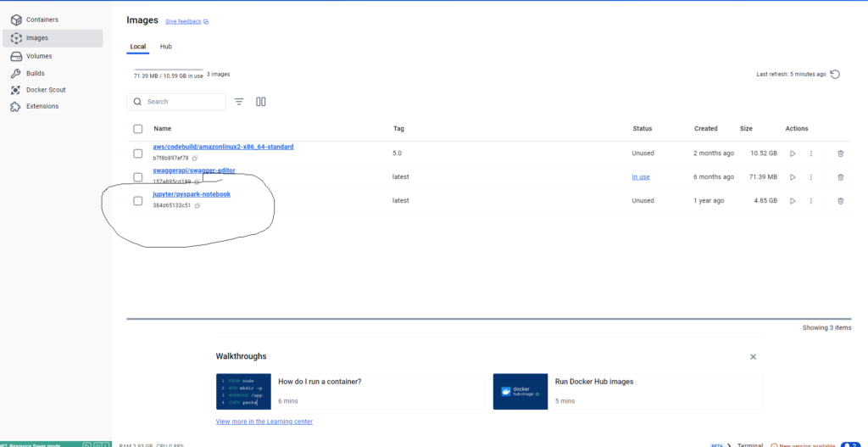Click View more in the Learning center
Screen dimensions: 868x447
click(264, 422)
